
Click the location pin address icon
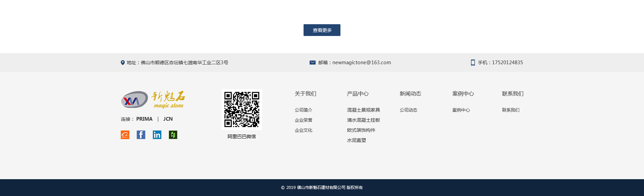click(x=123, y=63)
